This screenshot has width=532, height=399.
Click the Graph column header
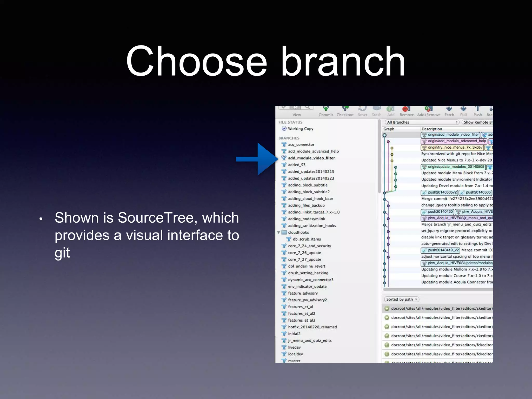point(389,129)
